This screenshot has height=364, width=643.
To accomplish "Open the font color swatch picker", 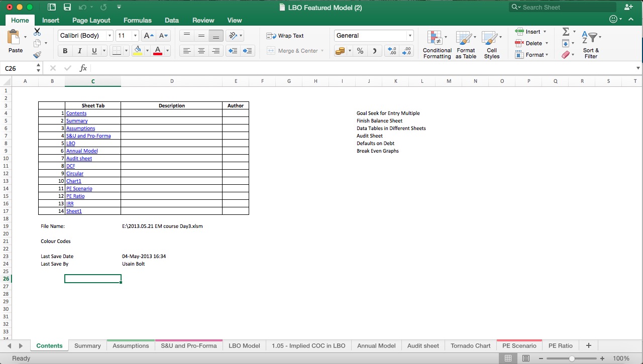I will coord(167,51).
